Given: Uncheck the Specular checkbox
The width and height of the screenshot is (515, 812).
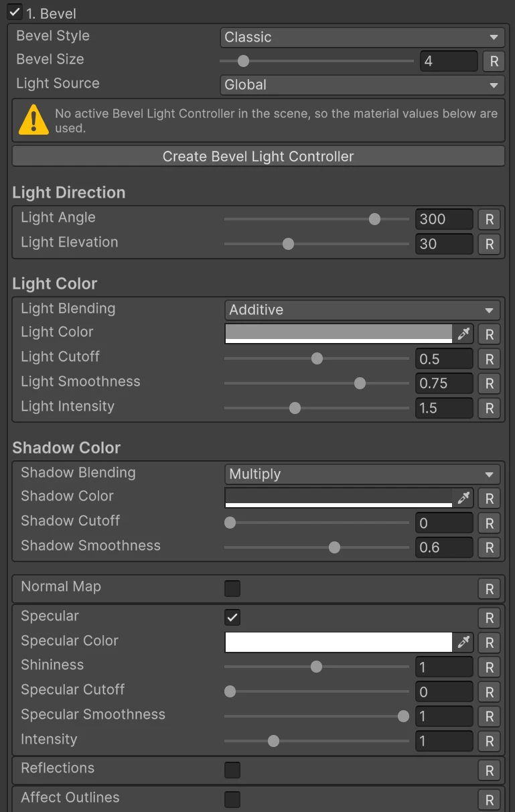Looking at the screenshot, I should point(232,618).
